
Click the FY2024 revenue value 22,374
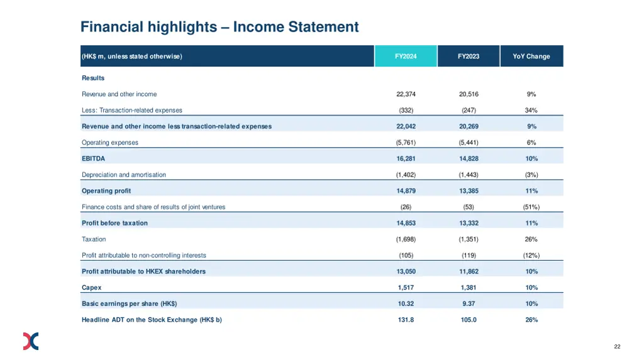click(406, 94)
